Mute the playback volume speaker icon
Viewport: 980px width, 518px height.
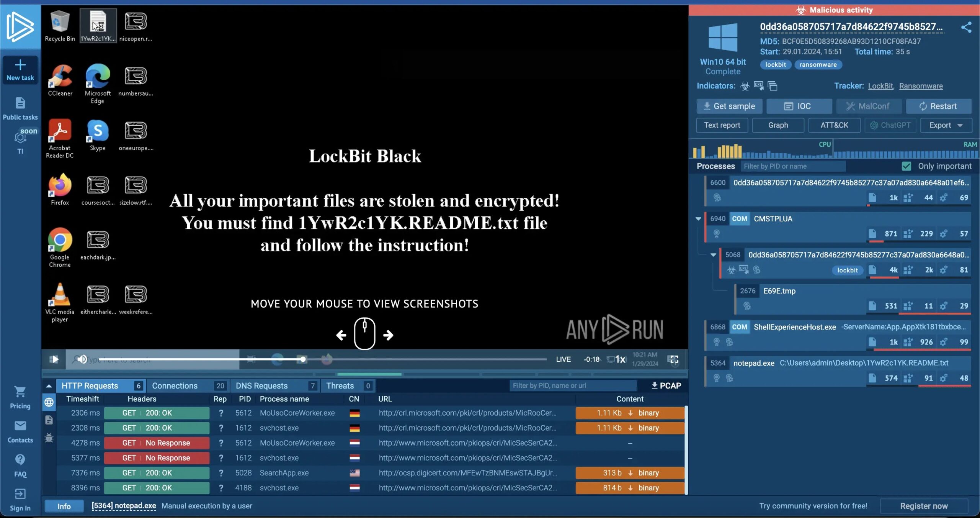(x=82, y=359)
